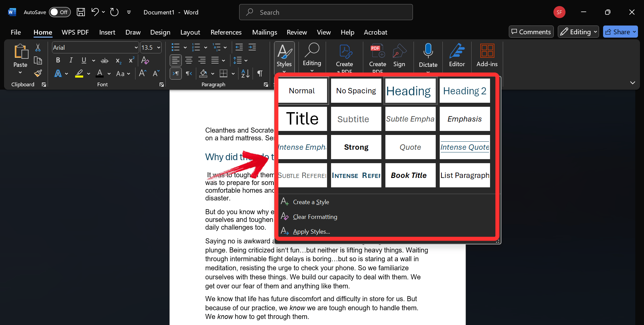
Task: Select Clear Formatting in Styles menu
Action: click(x=315, y=217)
